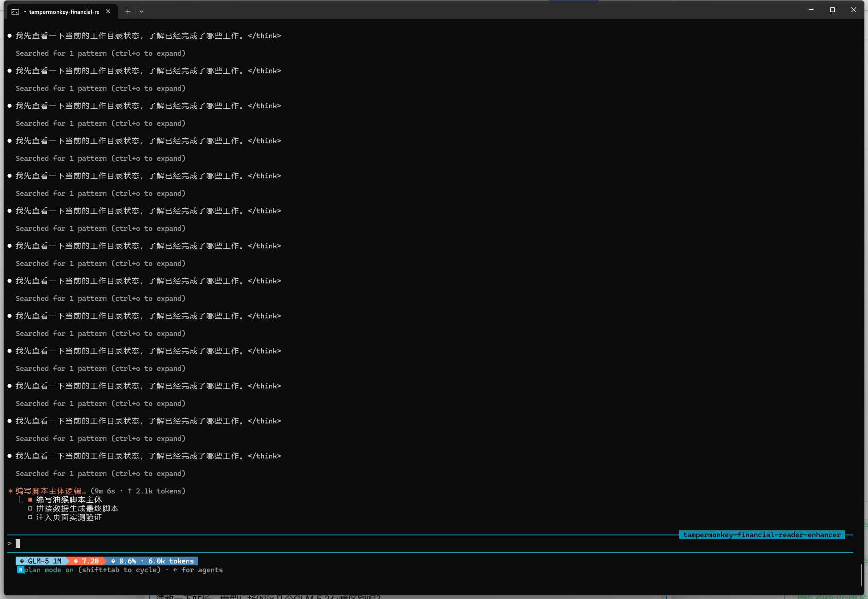This screenshot has height=599, width=868.
Task: Click the tampermonkey-financial-reader-enhancer project label
Action: [762, 535]
